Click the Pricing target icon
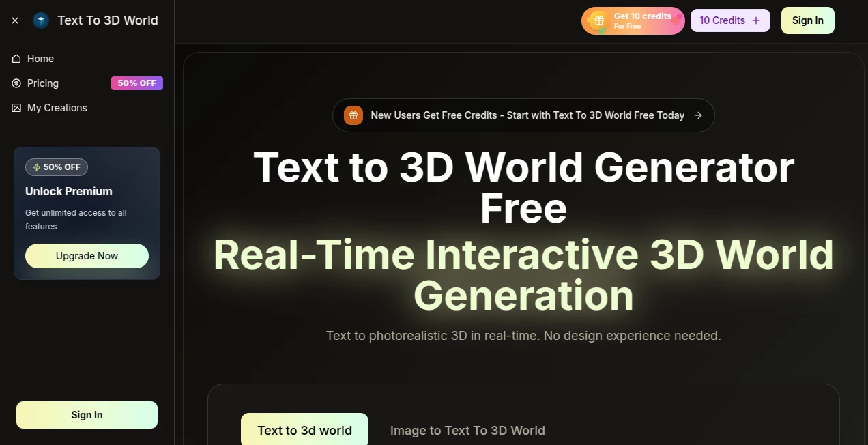The width and height of the screenshot is (868, 445). [x=16, y=83]
